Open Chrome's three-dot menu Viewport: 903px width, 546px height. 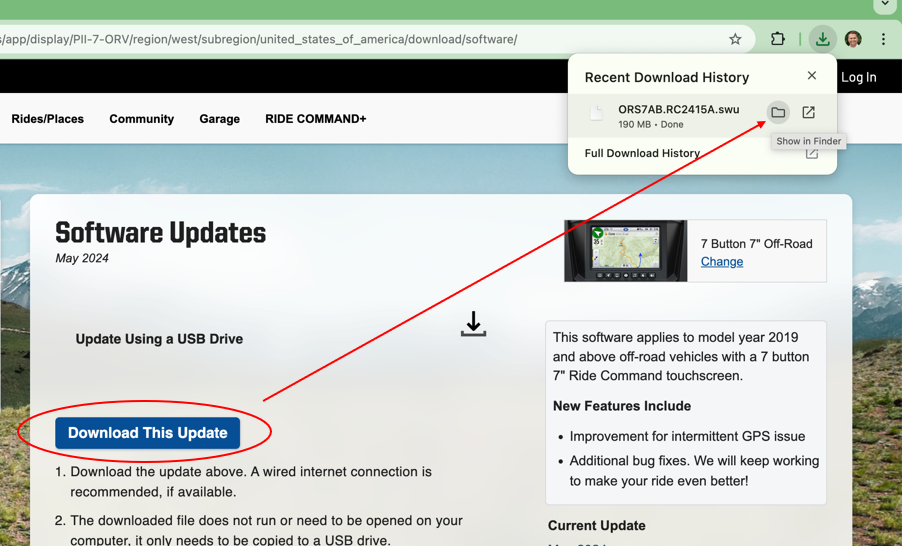coord(883,39)
